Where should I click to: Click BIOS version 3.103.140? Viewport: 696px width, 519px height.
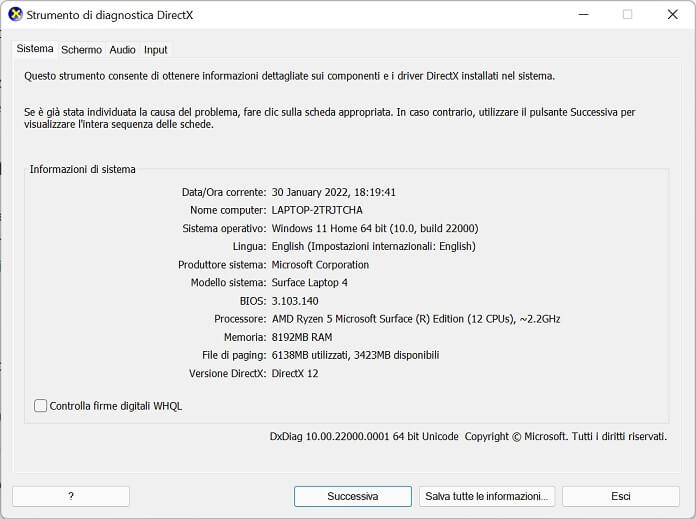[x=295, y=301]
